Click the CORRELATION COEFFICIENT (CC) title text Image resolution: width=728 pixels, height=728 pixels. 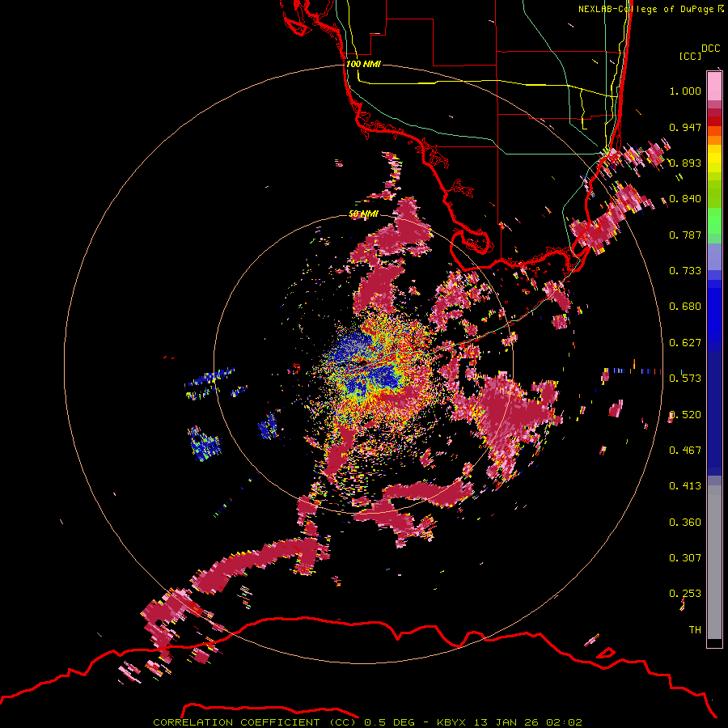pos(255,722)
